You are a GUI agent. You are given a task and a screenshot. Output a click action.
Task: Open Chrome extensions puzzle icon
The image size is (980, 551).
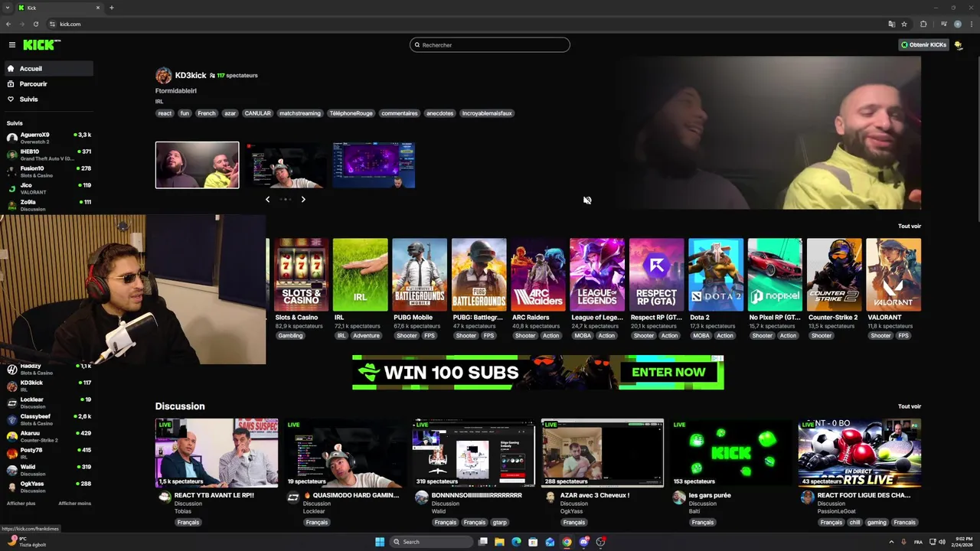point(923,24)
